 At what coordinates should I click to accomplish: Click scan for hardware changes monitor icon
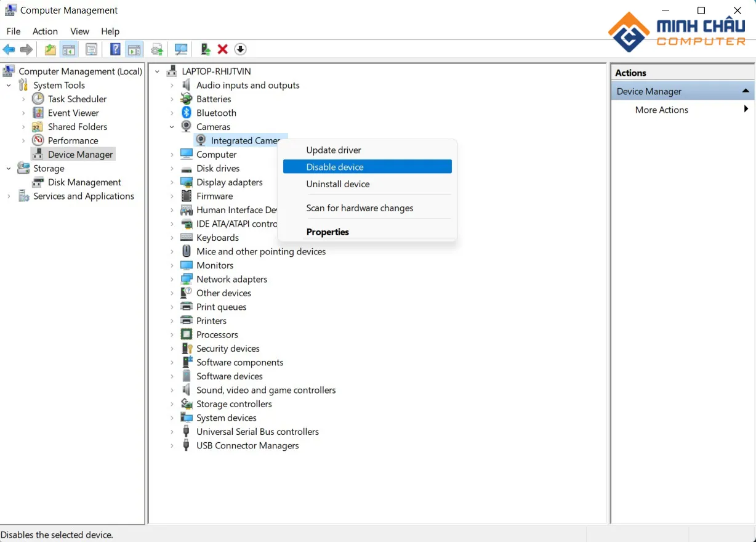pos(181,49)
